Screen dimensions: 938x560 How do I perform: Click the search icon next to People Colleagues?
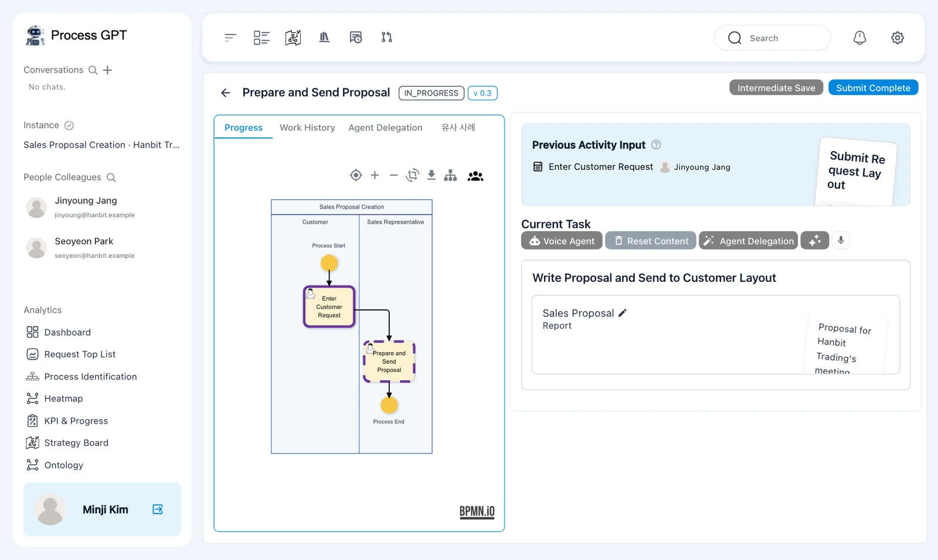(111, 177)
